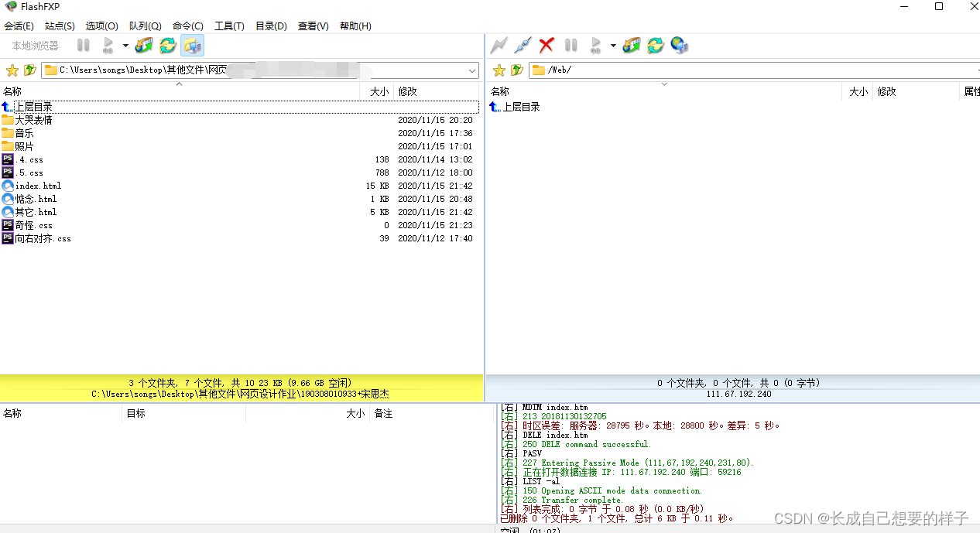Refresh the local file list

168,46
